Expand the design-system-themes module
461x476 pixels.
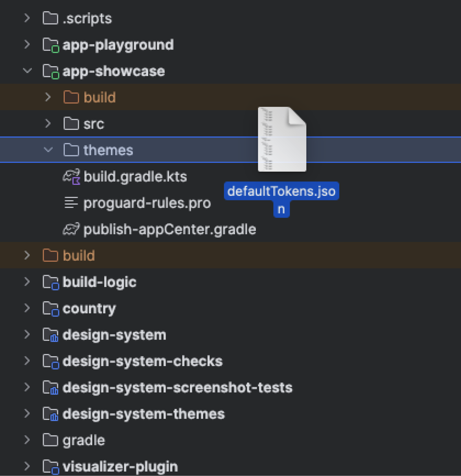(27, 413)
